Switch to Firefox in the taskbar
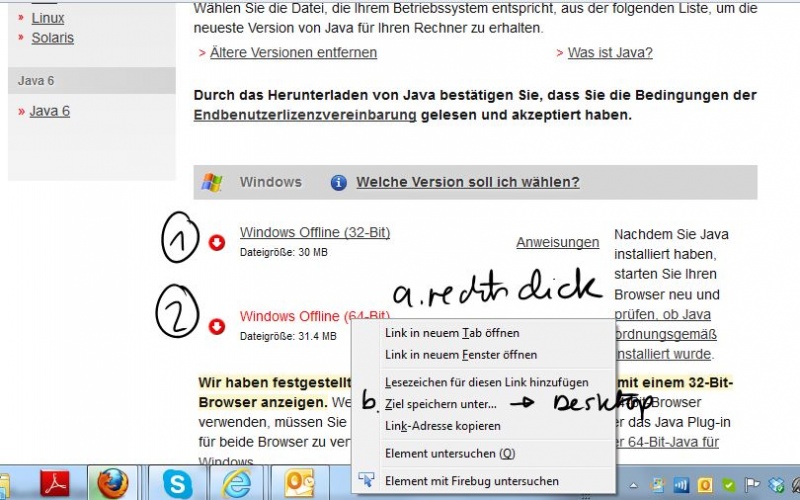This screenshot has width=800, height=500. (113, 483)
